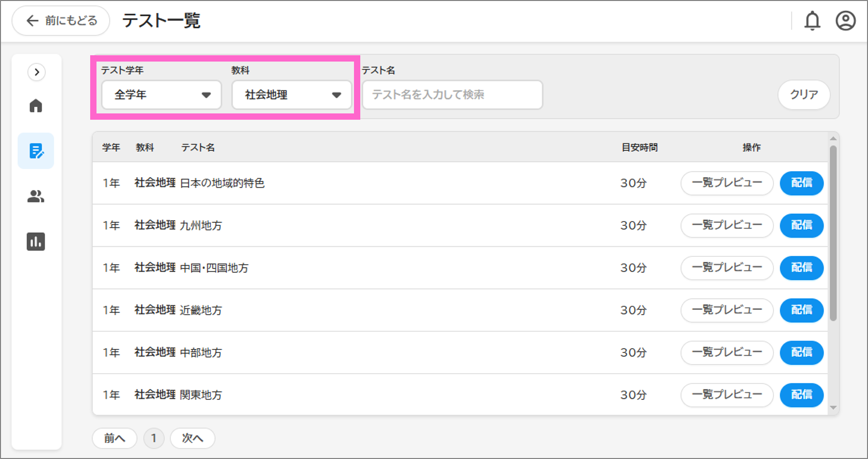The image size is (868, 459).
Task: Open the 教科 dropdown showing 社会地理
Action: tap(291, 95)
